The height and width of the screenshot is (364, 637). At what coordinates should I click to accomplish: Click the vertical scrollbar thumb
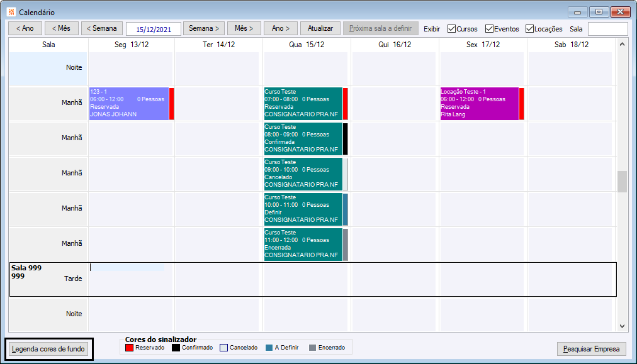point(622,182)
